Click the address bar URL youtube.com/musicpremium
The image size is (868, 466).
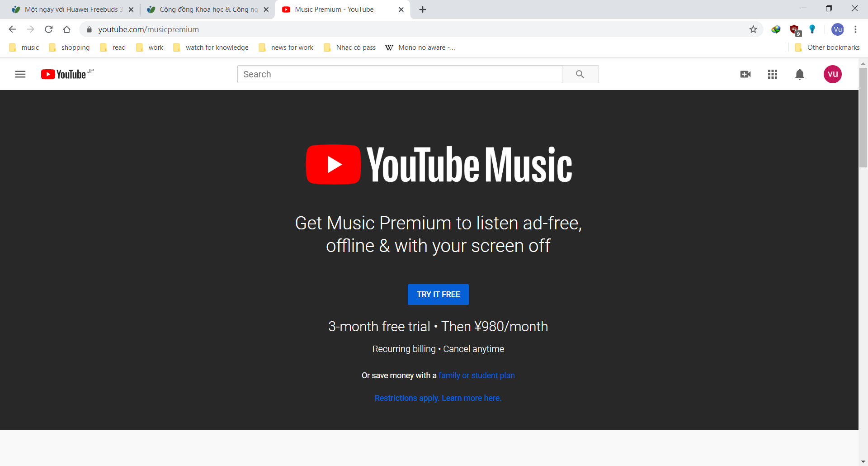click(148, 29)
